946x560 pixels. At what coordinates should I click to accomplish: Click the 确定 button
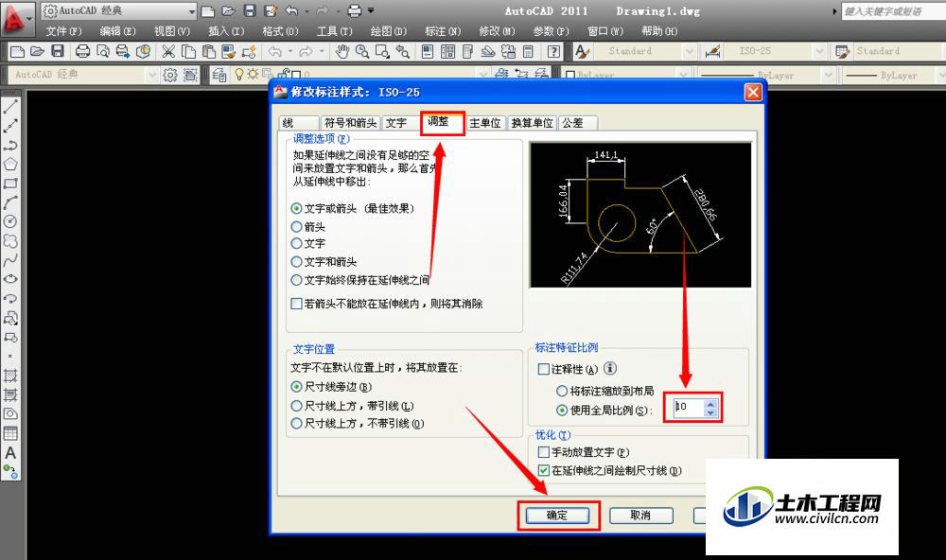pos(557,516)
